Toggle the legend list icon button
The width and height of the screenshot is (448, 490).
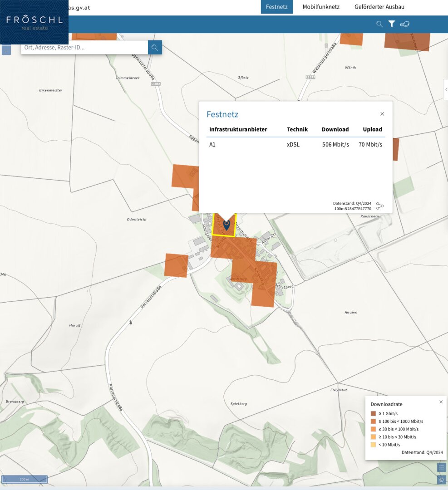tap(441, 467)
